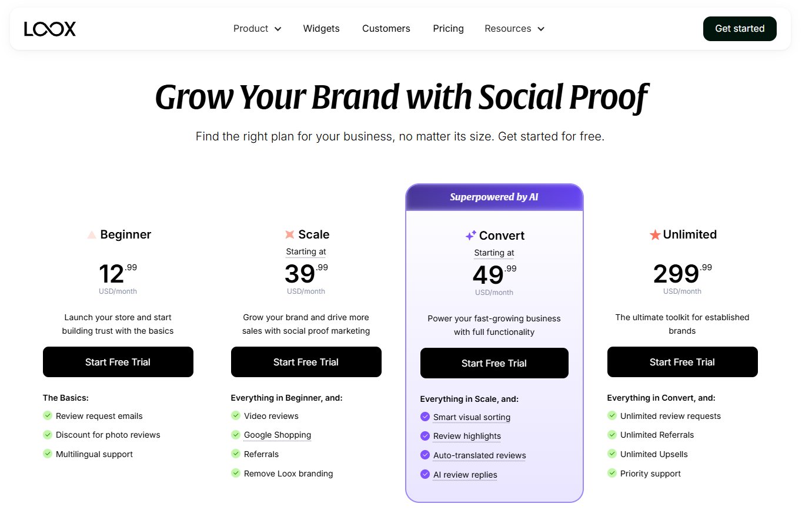Click the Superpowered by AI banner
Screen dimensions: 812x517
tap(493, 197)
